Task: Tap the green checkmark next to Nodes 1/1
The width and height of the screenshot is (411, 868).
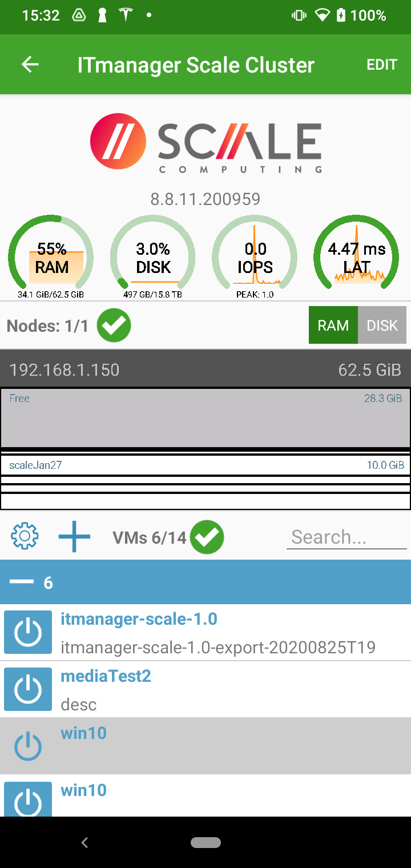Action: pyautogui.click(x=114, y=324)
